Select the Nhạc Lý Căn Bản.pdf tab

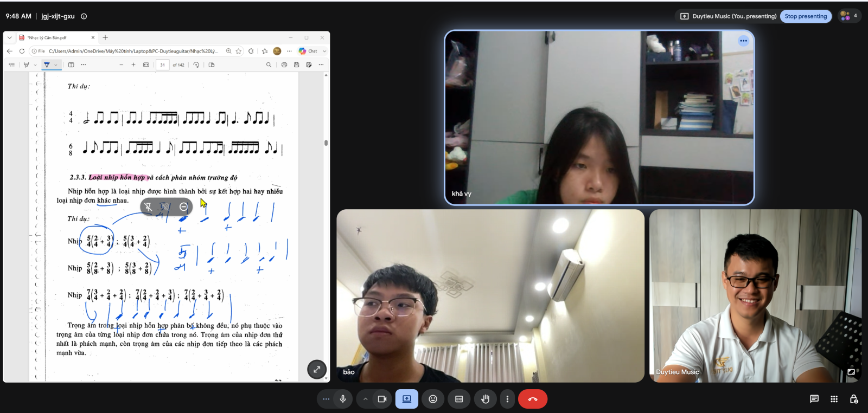[56, 37]
